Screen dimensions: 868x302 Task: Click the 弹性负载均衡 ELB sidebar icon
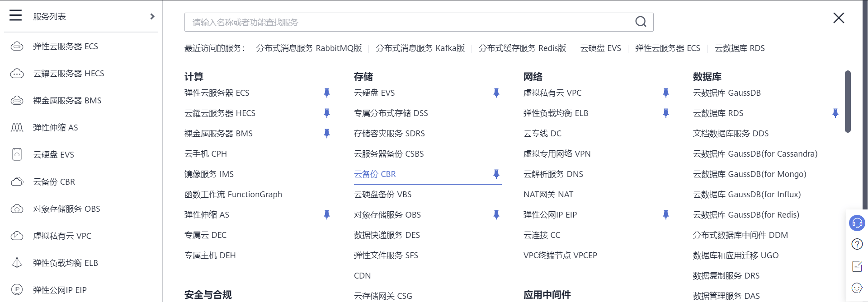pos(17,263)
